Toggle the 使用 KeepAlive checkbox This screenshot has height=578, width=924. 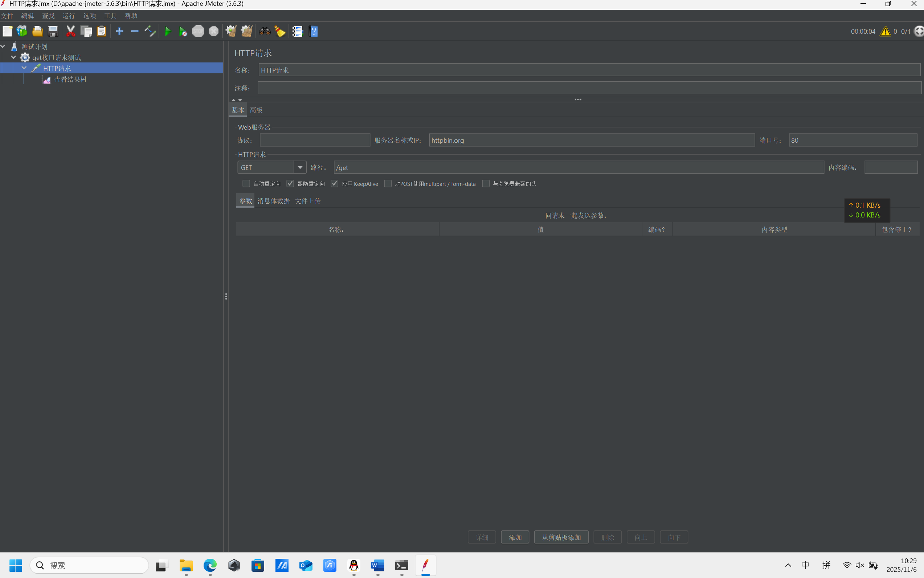coord(335,184)
